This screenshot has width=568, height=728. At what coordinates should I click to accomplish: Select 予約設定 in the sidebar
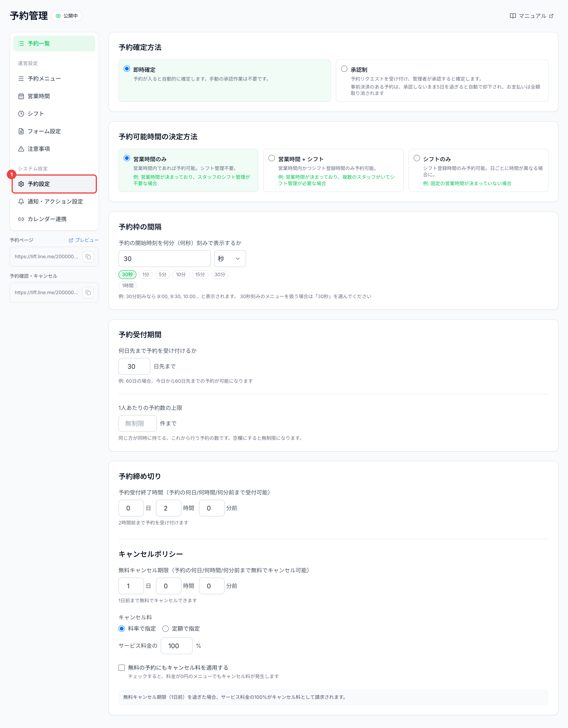(x=54, y=184)
